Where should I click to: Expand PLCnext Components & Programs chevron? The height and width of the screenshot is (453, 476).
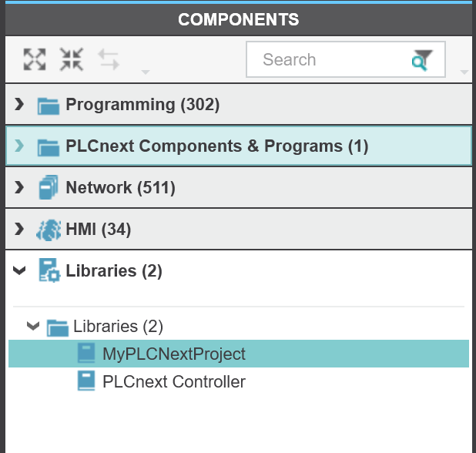[x=19, y=146]
